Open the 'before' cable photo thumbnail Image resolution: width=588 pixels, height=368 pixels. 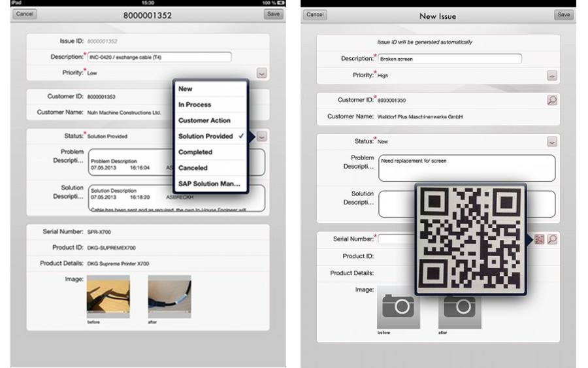(108, 296)
